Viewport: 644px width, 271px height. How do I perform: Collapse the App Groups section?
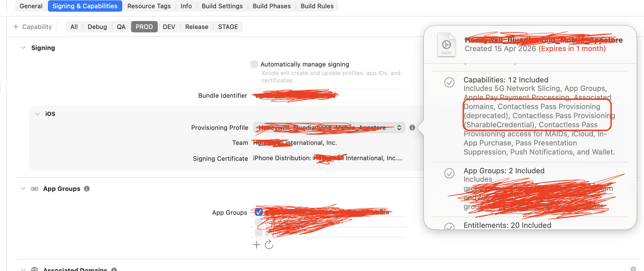pyautogui.click(x=23, y=189)
